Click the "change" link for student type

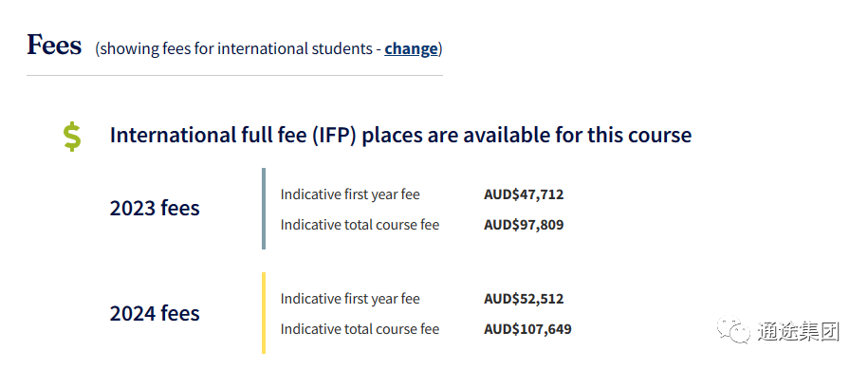411,48
